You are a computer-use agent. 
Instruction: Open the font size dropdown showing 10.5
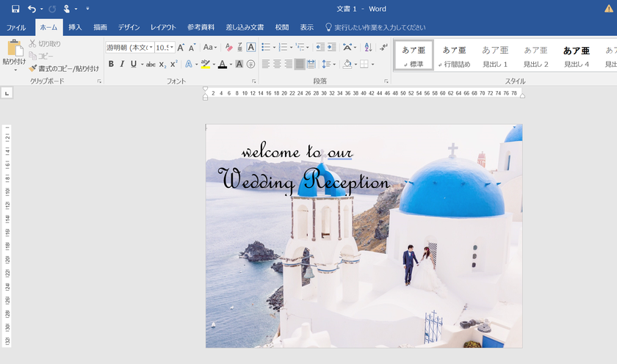172,48
